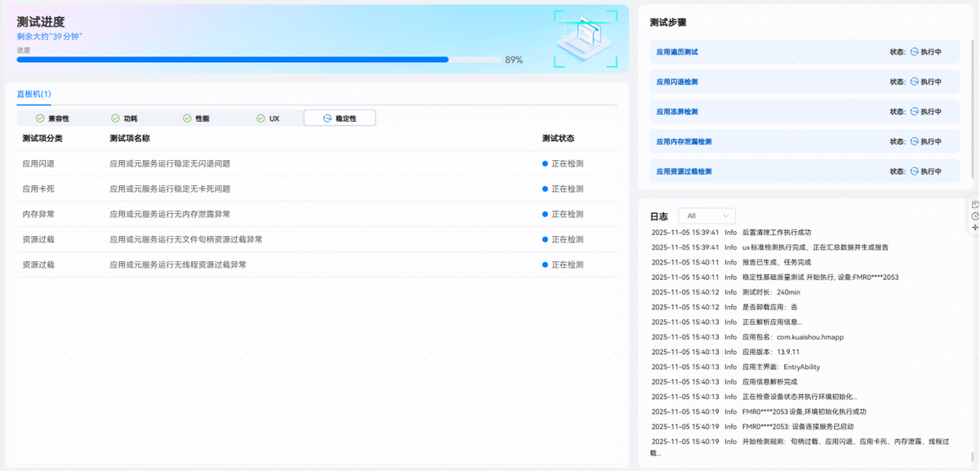Click the running status icon for 应用资源过载检测
Image resolution: width=980 pixels, height=471 pixels.
click(915, 171)
